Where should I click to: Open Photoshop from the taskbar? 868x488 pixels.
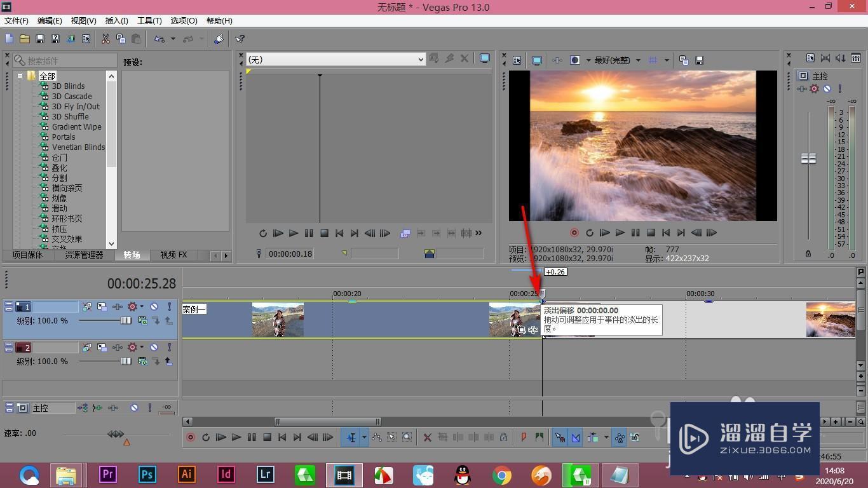click(147, 475)
